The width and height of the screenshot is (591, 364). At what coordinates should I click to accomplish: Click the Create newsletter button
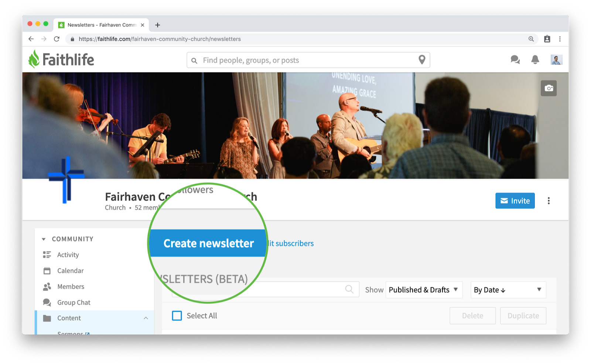pyautogui.click(x=208, y=243)
